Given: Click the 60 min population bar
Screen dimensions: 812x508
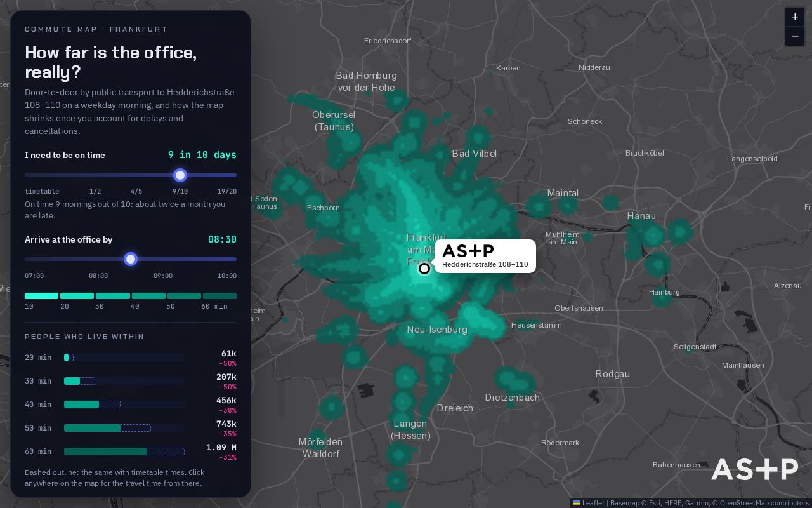Looking at the screenshot, I should point(124,451).
